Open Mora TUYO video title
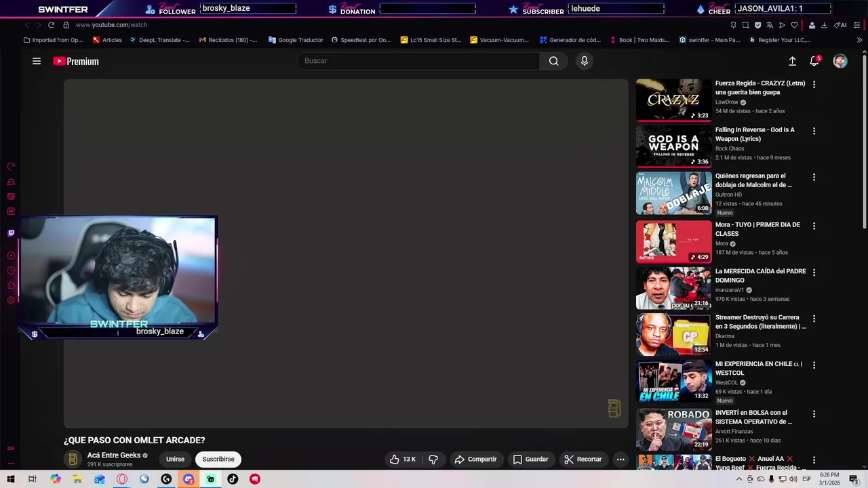 (x=757, y=229)
